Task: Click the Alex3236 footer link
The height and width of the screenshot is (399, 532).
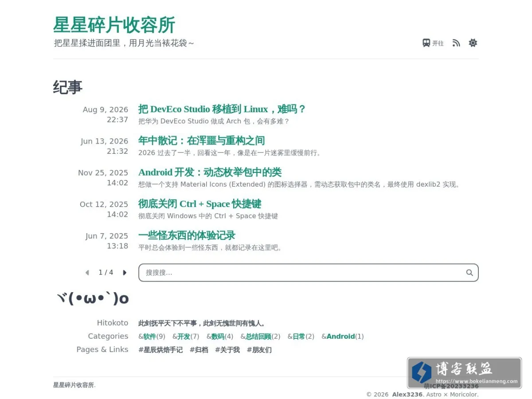Action: 407,395
